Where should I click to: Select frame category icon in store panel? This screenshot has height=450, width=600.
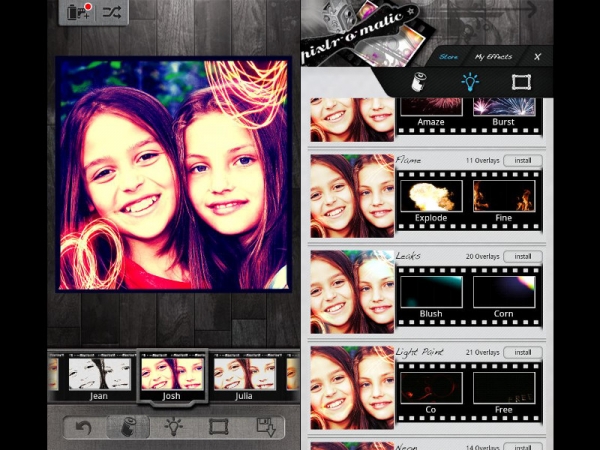520,82
